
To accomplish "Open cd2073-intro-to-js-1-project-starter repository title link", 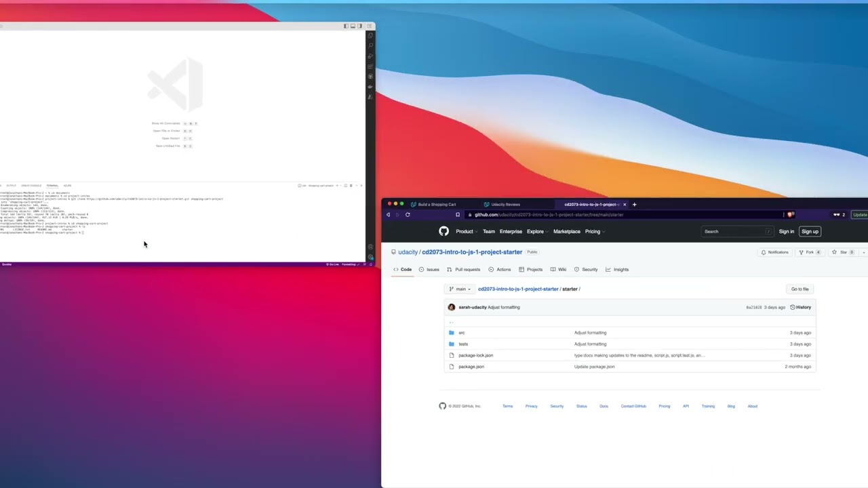I will pyautogui.click(x=472, y=252).
